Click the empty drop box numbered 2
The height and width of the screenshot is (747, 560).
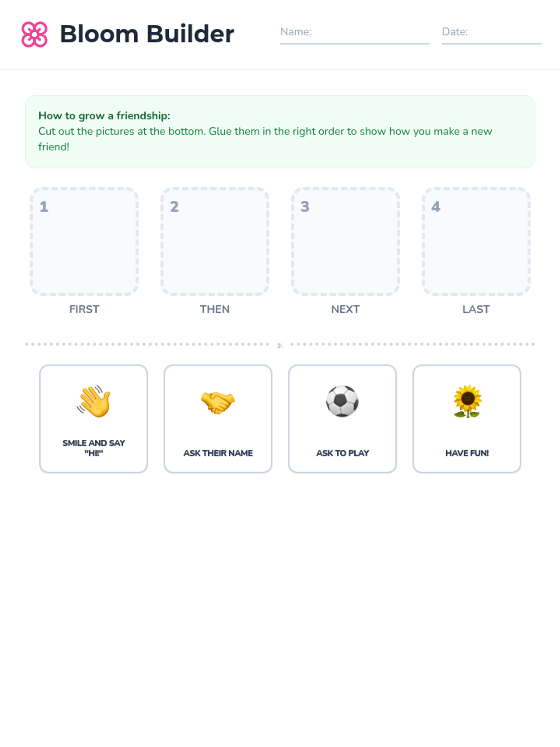point(215,241)
